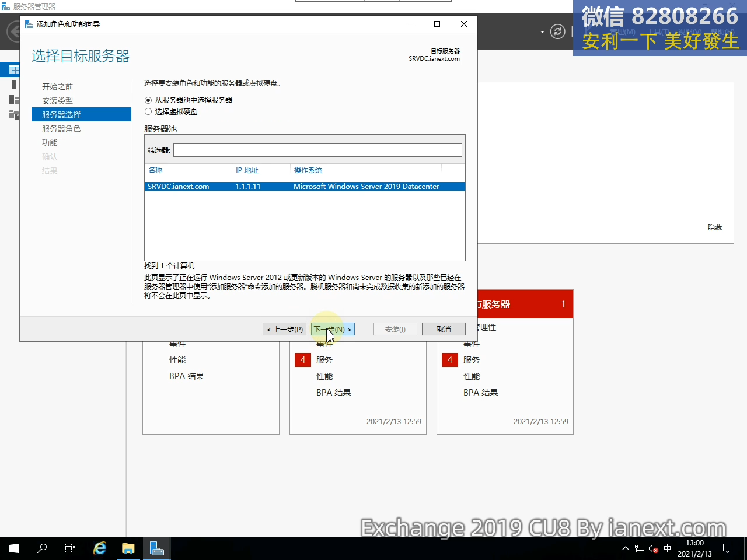Sort server pool by 操作系统 column
Viewport: 747px width, 560px height.
pos(308,170)
